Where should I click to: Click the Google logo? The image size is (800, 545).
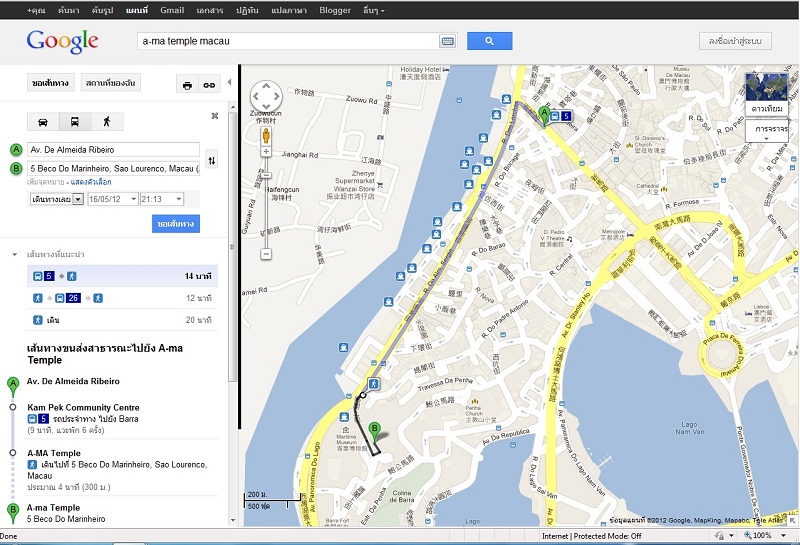(62, 41)
